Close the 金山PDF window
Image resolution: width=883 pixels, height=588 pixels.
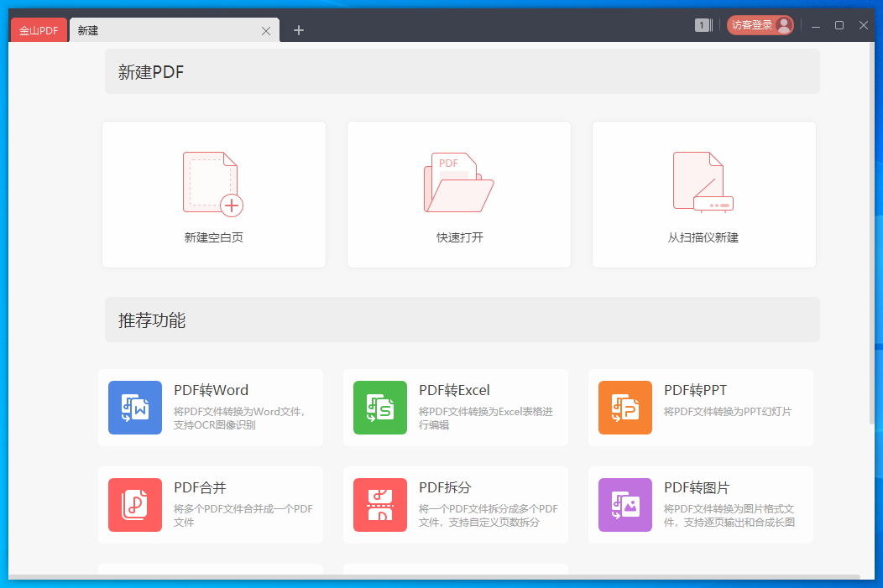tap(864, 25)
